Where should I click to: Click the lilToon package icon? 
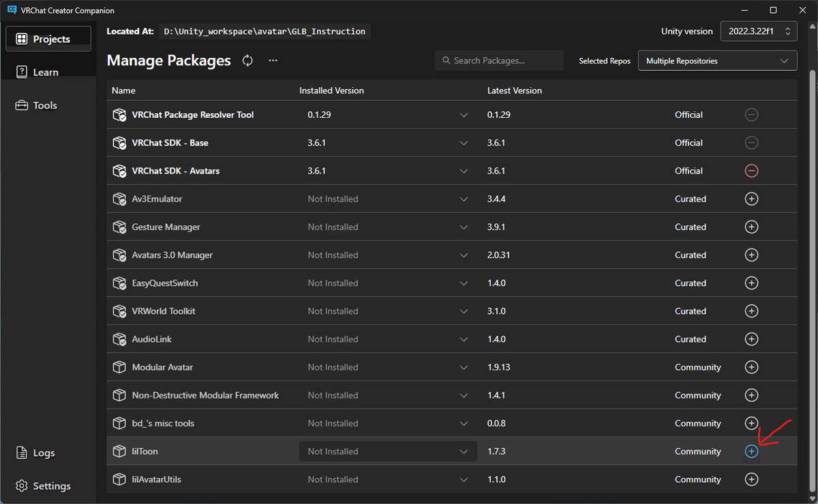point(119,452)
